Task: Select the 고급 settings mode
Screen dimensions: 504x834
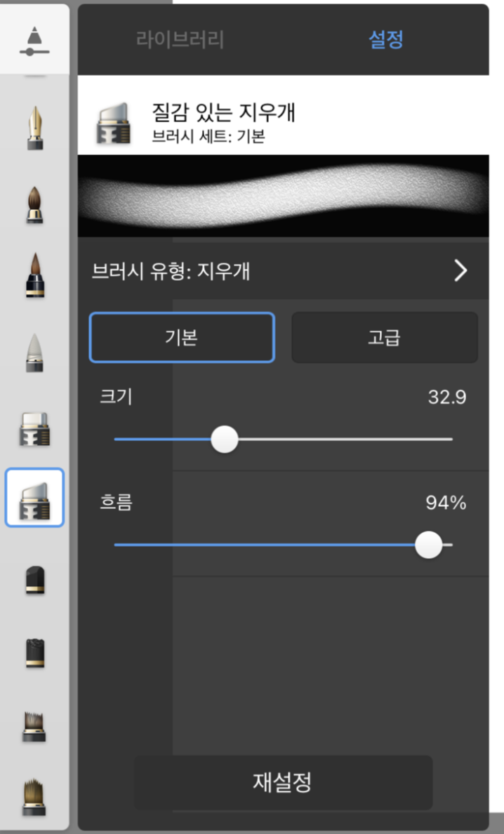Action: tap(385, 337)
